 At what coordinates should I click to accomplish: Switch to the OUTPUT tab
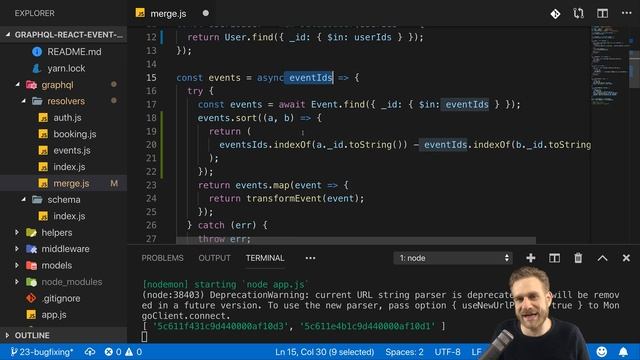(214, 258)
